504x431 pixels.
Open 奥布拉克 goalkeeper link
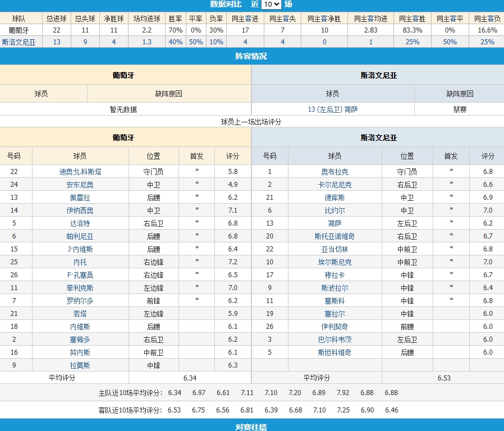coord(335,172)
